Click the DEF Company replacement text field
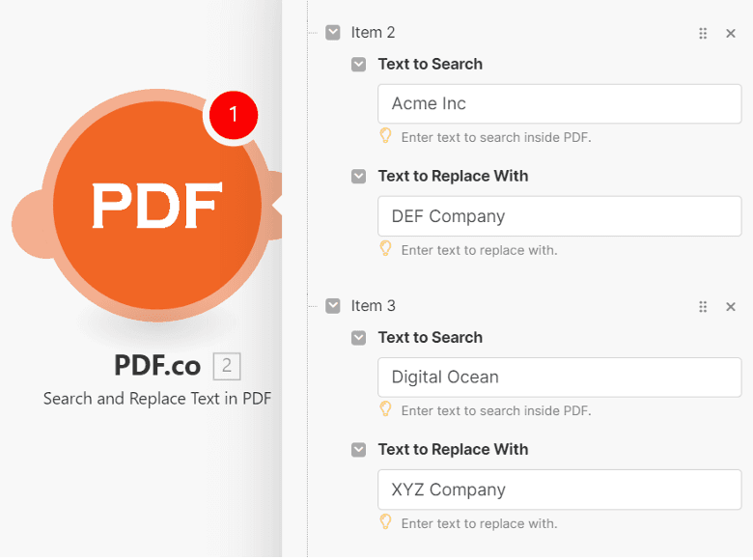753x560 pixels. click(559, 216)
